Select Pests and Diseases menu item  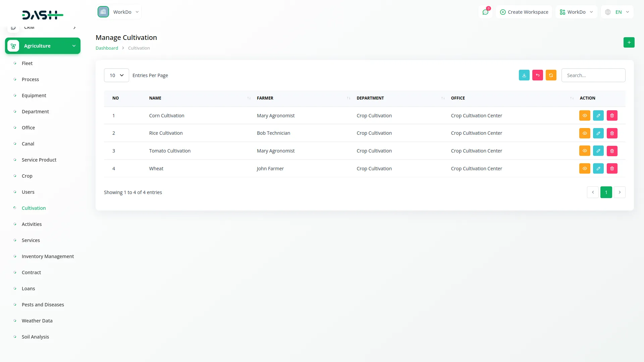pos(43,305)
